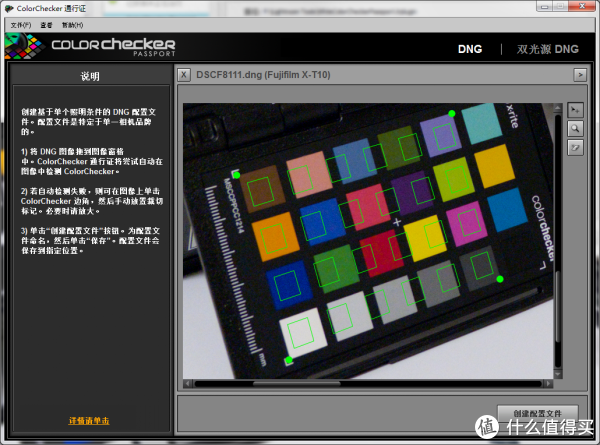Screen dimensions: 600x445
Task: Open the 帮助(H) menu
Action: pyautogui.click(x=72, y=25)
